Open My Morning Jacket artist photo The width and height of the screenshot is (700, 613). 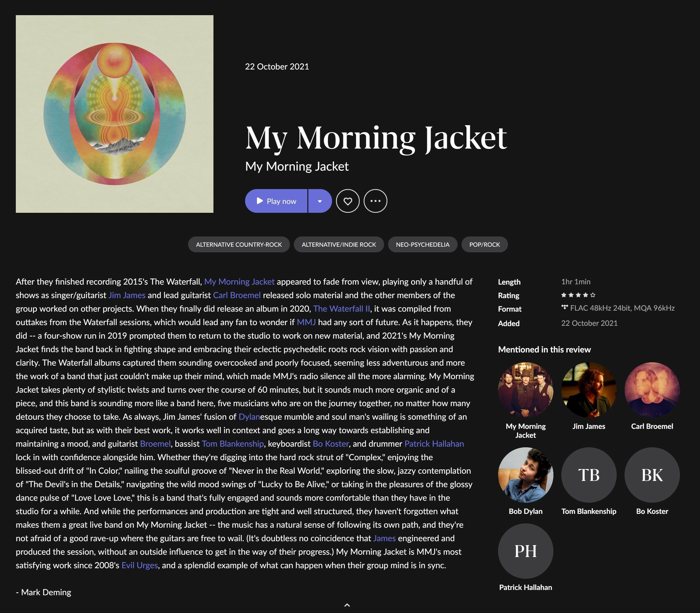point(525,390)
